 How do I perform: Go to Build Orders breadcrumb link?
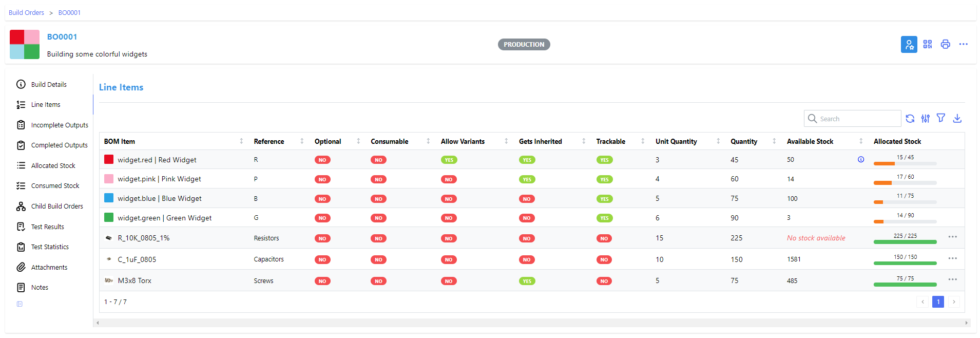pyautogui.click(x=26, y=13)
